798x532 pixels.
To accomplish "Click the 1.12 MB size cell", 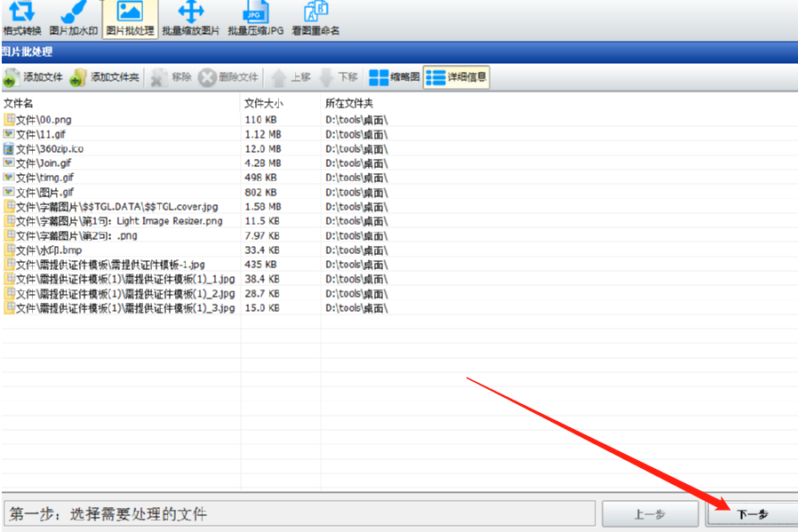I will [263, 134].
